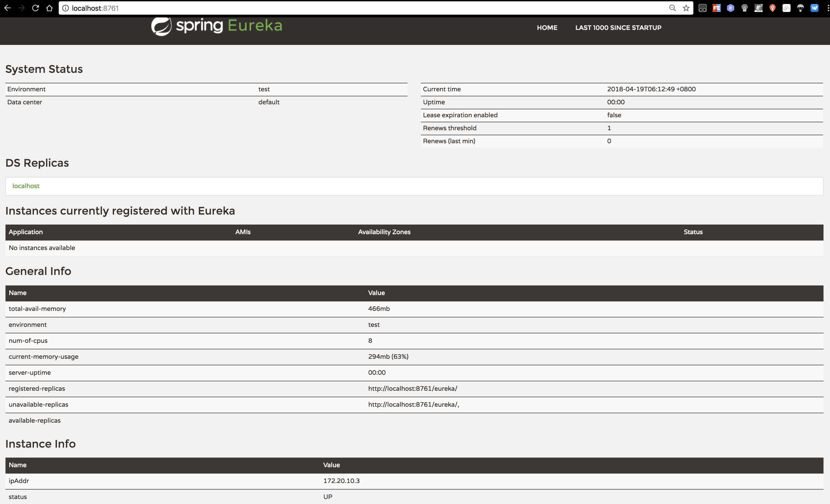Show site information for localhost

click(x=65, y=8)
